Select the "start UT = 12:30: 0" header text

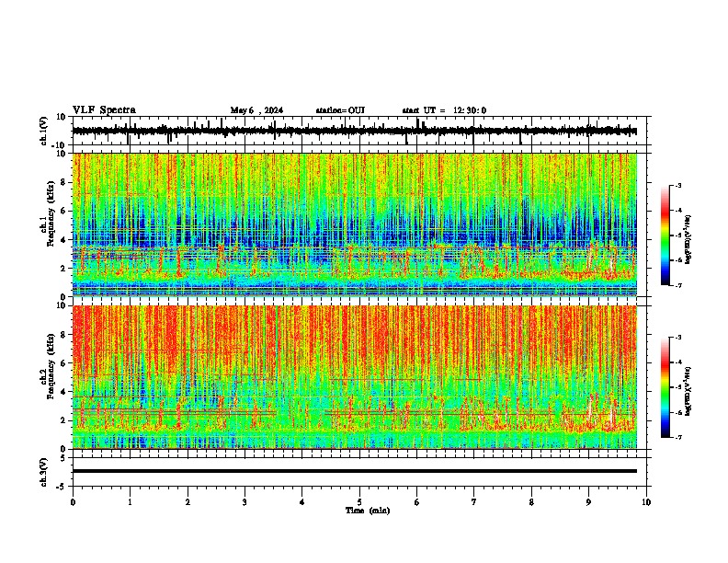[x=444, y=110]
